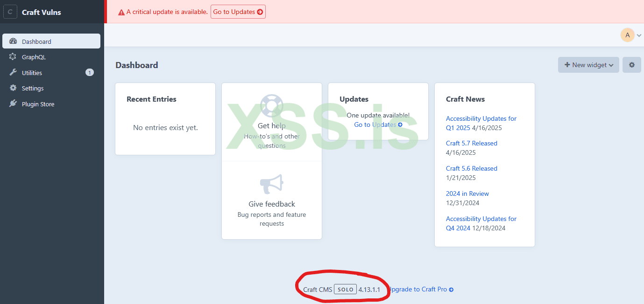Click 'A critical update is available.' text
The height and width of the screenshot is (304, 644).
[167, 12]
